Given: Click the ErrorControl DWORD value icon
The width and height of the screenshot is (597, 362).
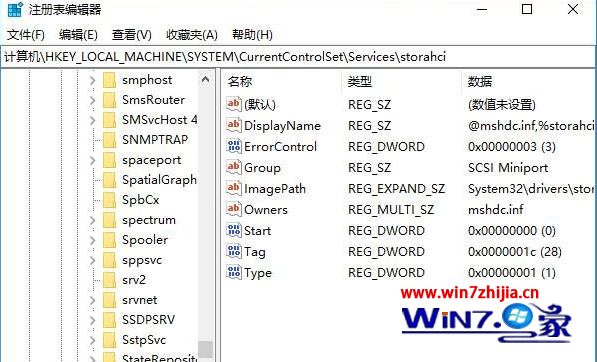Looking at the screenshot, I should click(234, 146).
